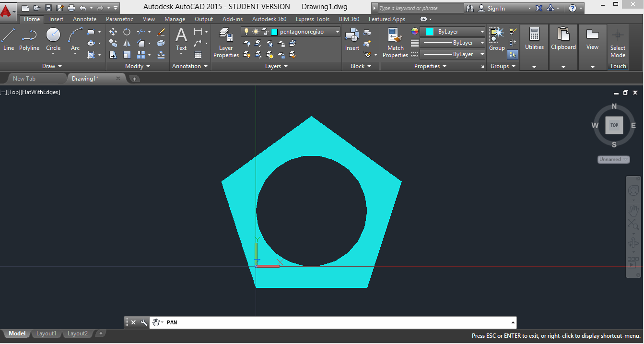Select the Match Properties tool
The image size is (644, 344).
point(396,43)
